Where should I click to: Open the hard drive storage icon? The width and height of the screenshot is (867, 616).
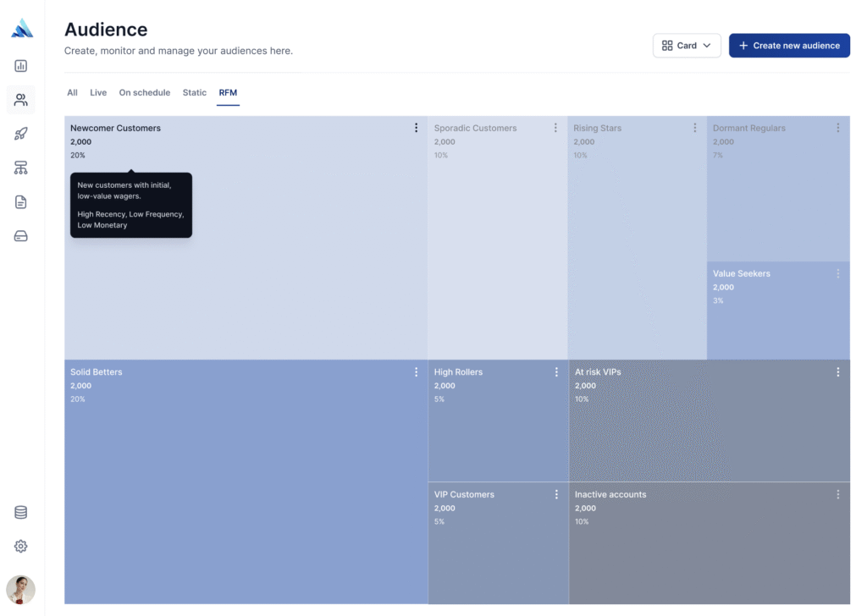point(21,236)
